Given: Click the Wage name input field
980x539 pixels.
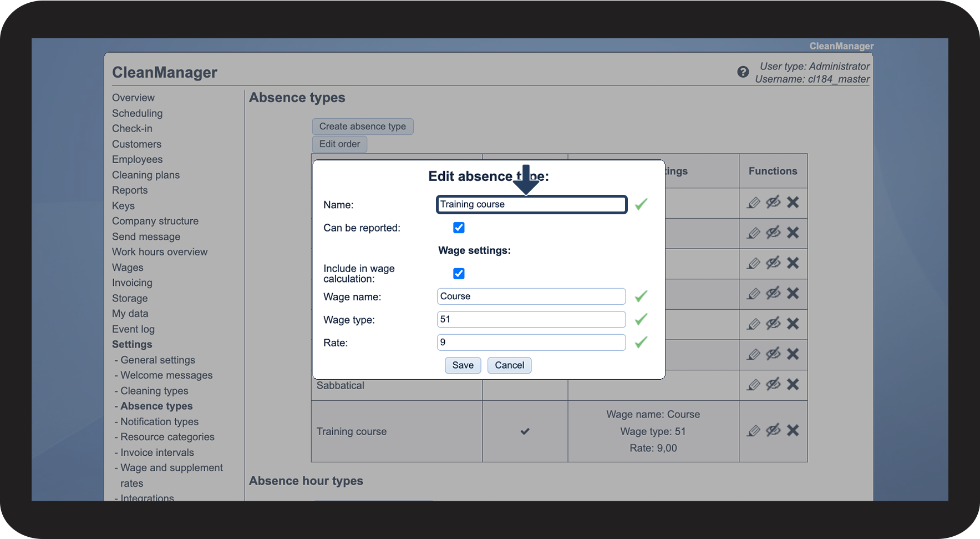Looking at the screenshot, I should click(x=531, y=296).
